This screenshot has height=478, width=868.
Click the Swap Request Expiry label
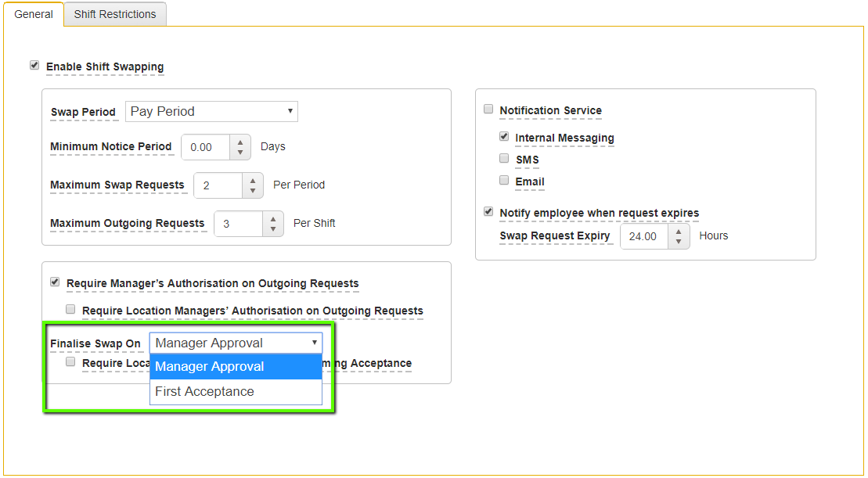click(x=555, y=236)
